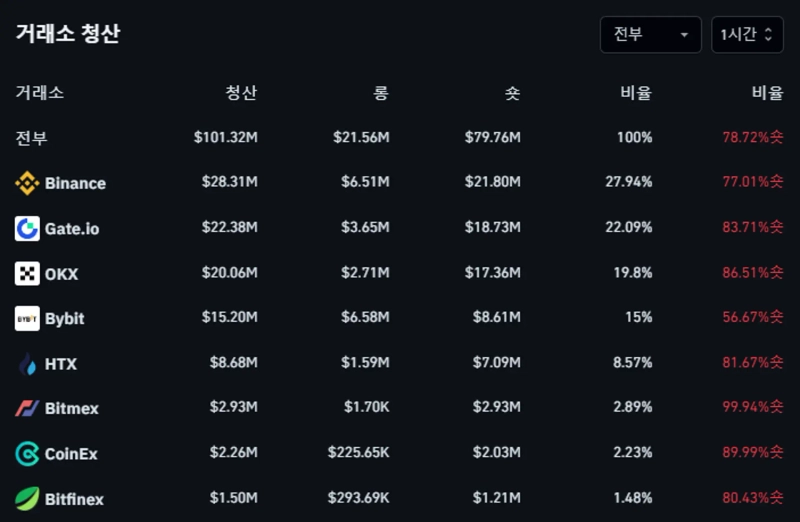Click the Binance logo icon

pos(27,183)
